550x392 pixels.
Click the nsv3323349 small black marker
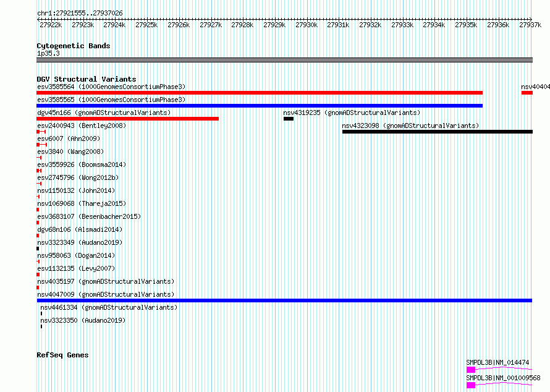click(x=38, y=249)
